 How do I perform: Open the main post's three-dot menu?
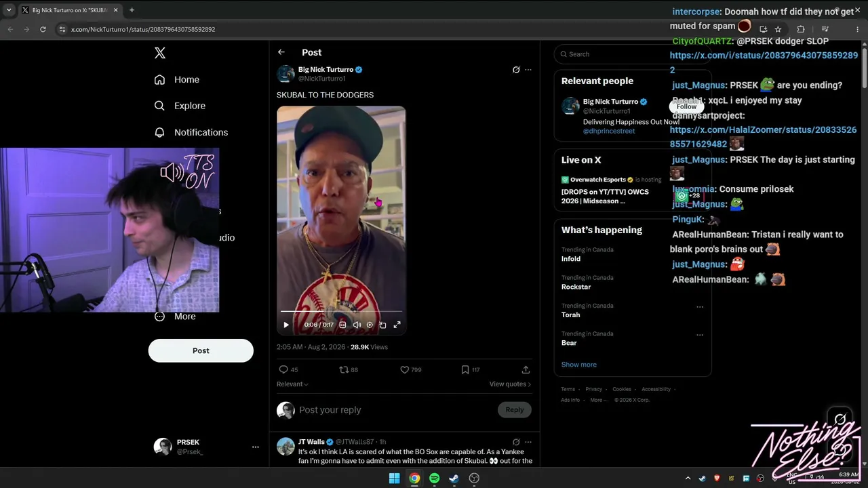pos(528,70)
